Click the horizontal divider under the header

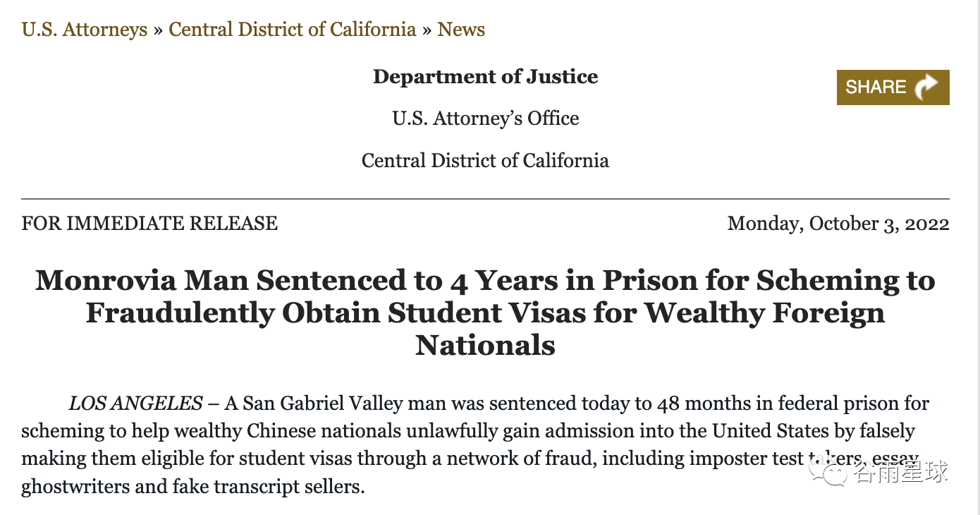485,199
